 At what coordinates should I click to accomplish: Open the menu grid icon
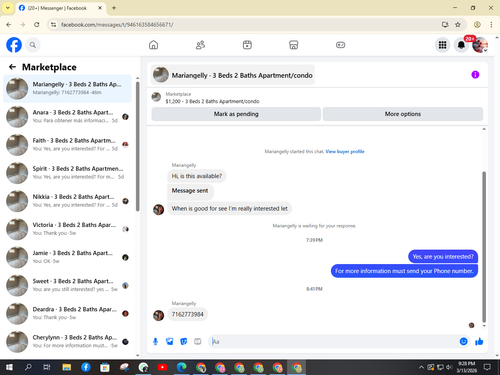click(x=442, y=45)
